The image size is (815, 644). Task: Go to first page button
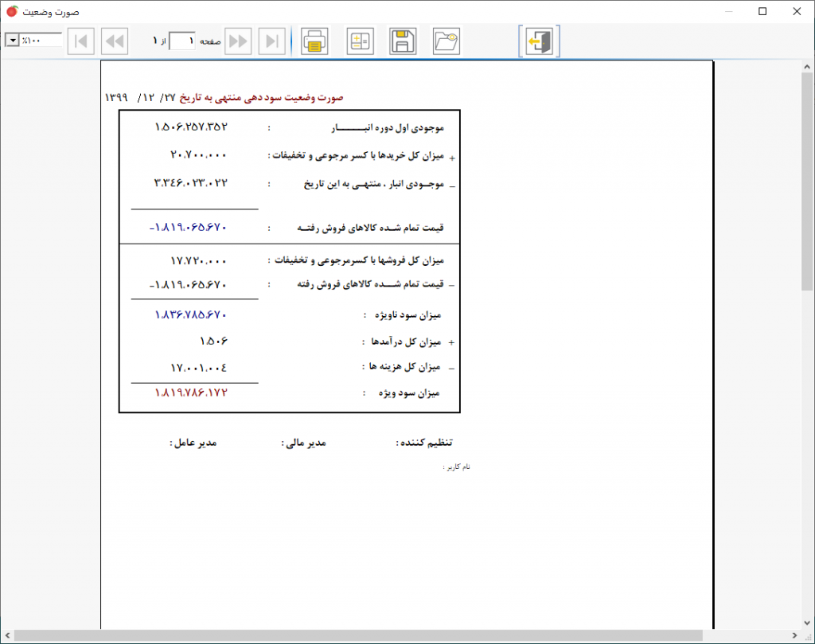(81, 41)
